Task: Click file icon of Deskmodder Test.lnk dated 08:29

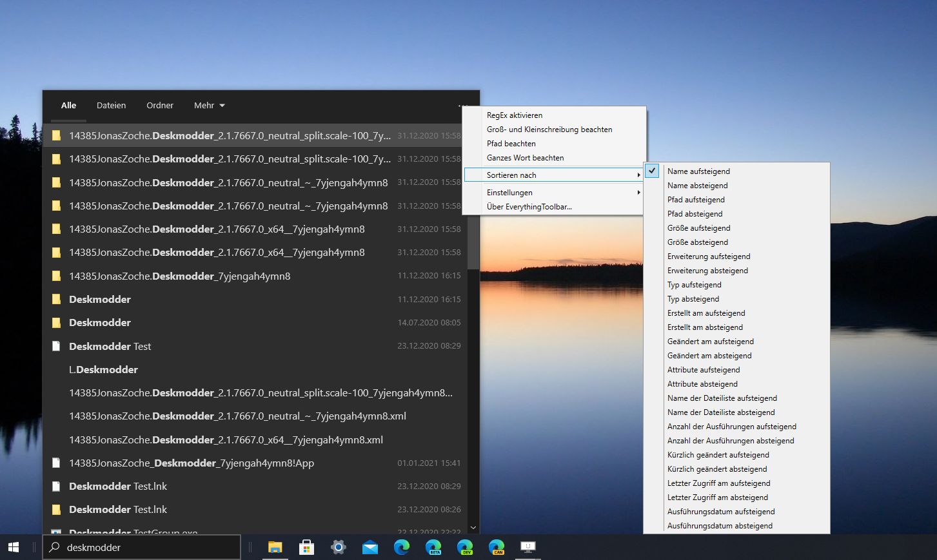Action: pos(56,486)
